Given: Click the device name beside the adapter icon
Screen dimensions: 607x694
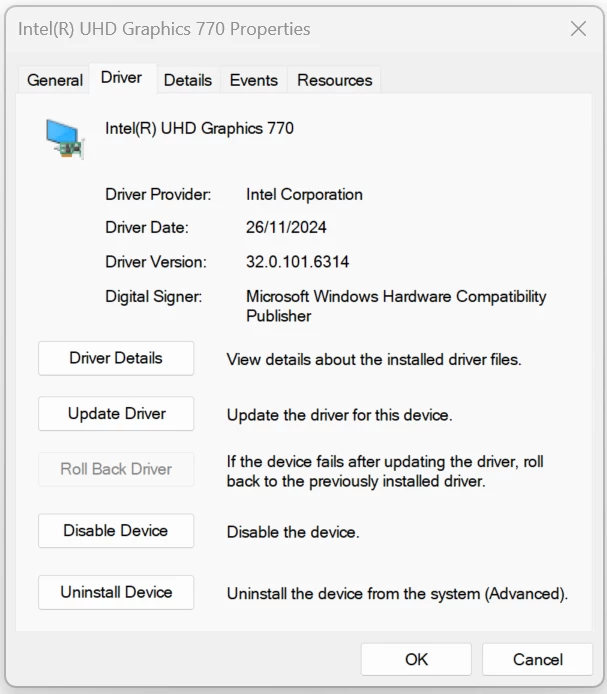Looking at the screenshot, I should coord(199,128).
